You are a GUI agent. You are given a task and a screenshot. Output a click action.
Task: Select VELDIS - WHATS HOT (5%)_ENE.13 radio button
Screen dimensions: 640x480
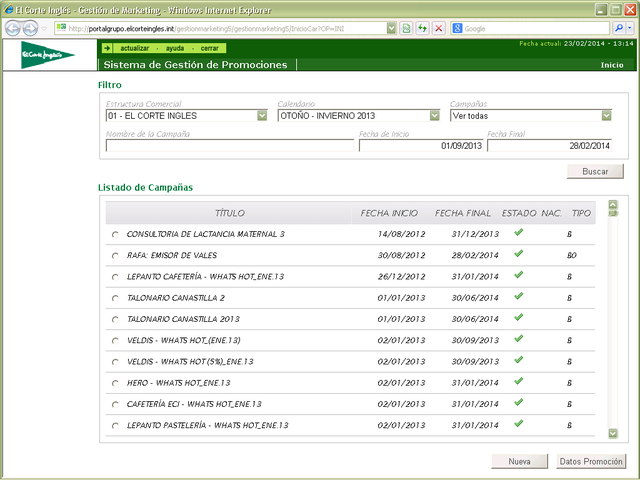[x=115, y=362]
